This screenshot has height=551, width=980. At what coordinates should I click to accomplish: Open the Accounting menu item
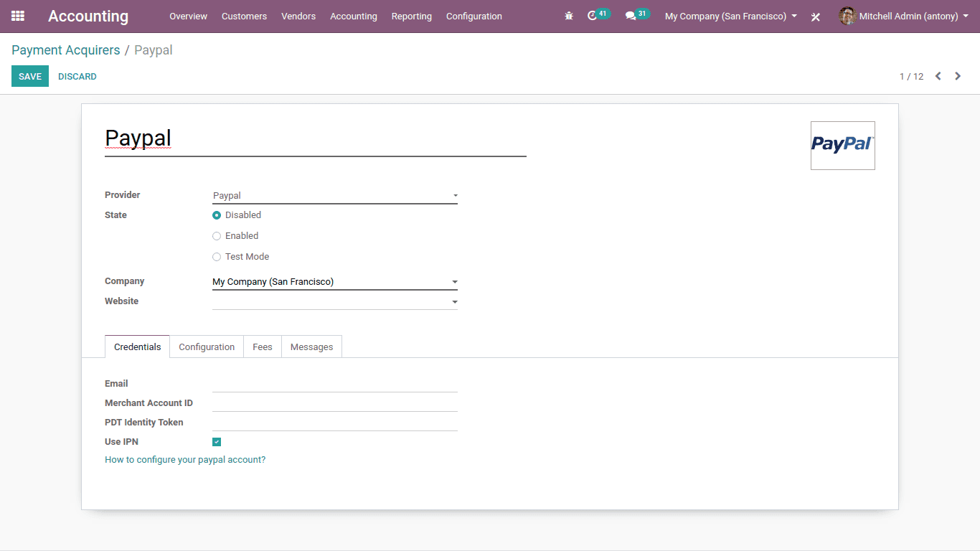coord(354,16)
